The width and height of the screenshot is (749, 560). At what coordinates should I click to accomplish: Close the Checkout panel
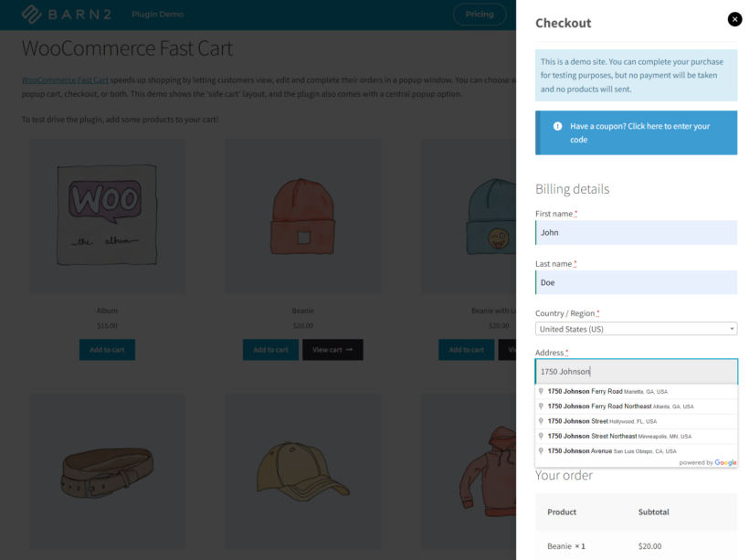(734, 19)
